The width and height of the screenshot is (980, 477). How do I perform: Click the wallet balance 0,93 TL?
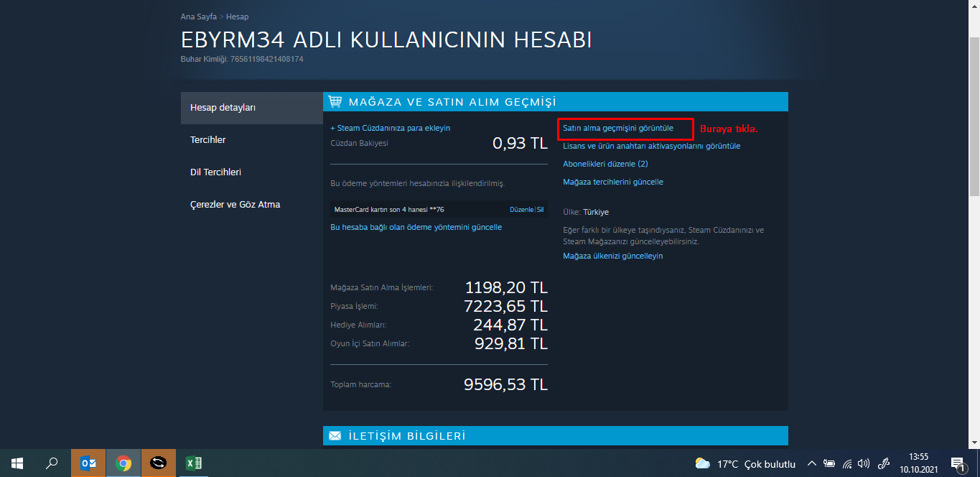520,143
